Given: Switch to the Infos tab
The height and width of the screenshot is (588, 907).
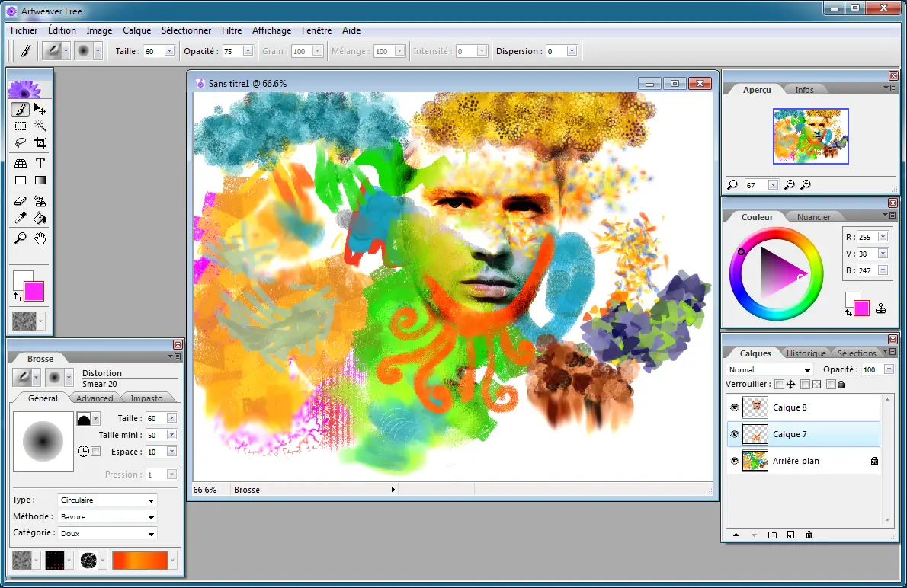Looking at the screenshot, I should click(x=804, y=90).
